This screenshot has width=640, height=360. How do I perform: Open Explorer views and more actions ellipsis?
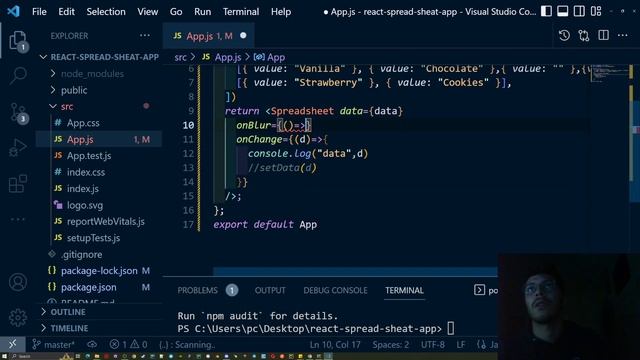point(145,36)
